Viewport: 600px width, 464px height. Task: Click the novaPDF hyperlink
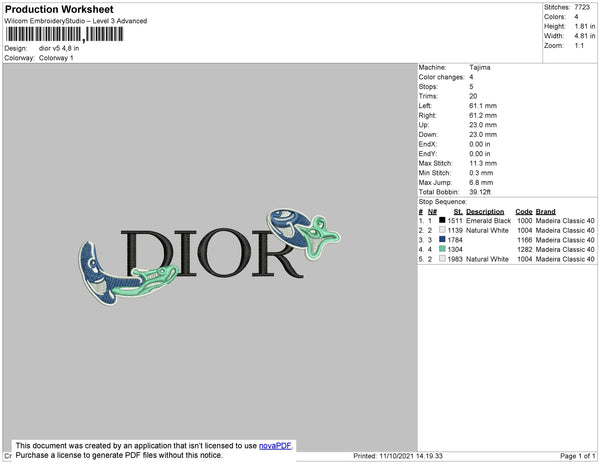tap(275, 446)
